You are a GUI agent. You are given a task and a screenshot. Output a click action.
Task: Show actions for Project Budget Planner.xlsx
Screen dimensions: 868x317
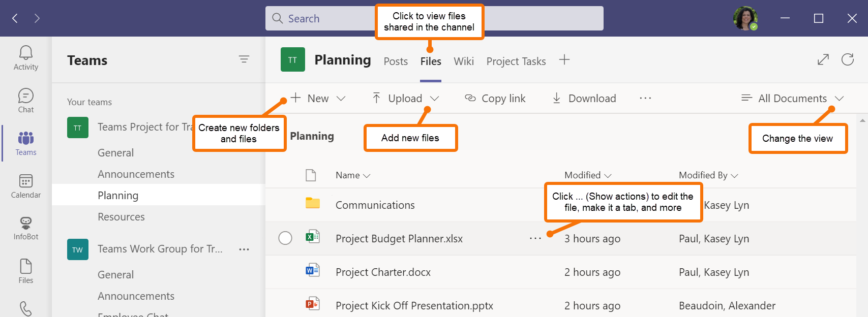click(x=535, y=238)
